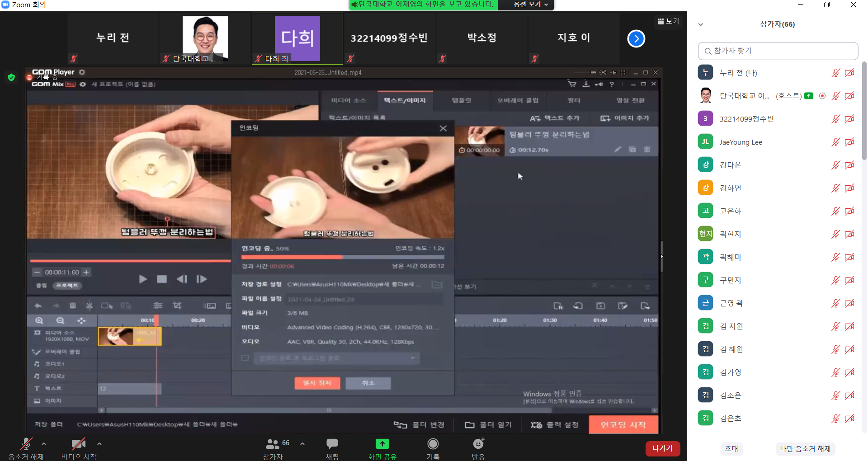Start recording with the record icon
Screen dimensions: 868x461
pyautogui.click(x=433, y=444)
